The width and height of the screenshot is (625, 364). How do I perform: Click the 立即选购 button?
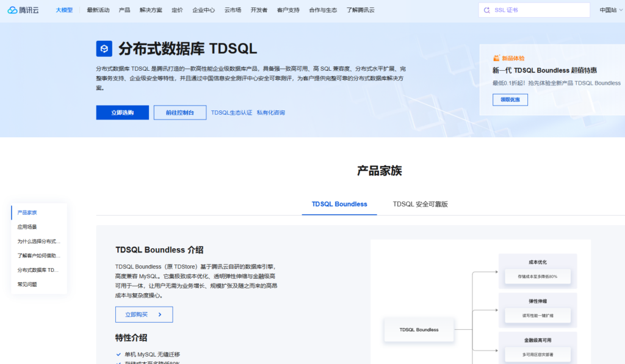pos(122,113)
